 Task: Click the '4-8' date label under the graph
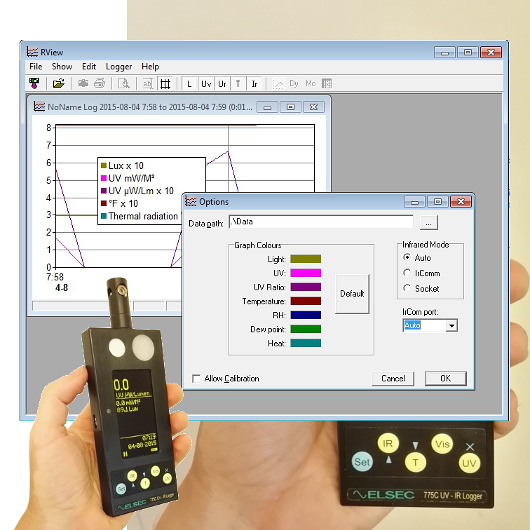[x=62, y=288]
